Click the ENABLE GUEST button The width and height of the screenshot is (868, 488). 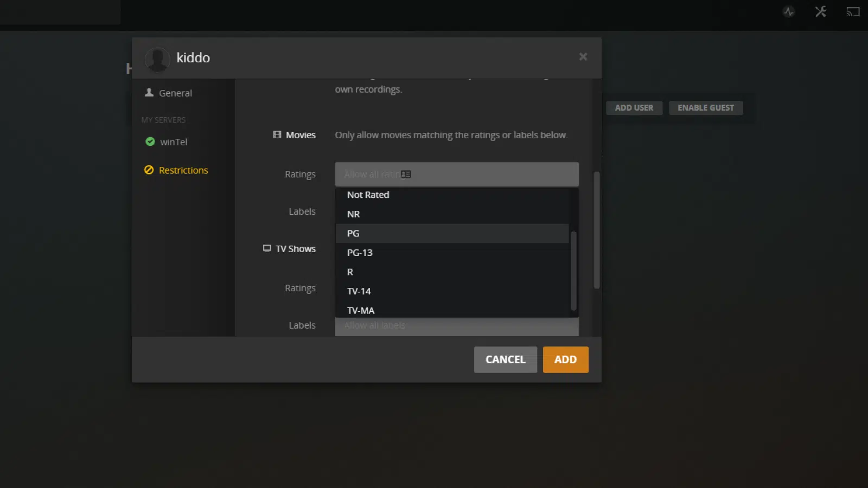[706, 107]
